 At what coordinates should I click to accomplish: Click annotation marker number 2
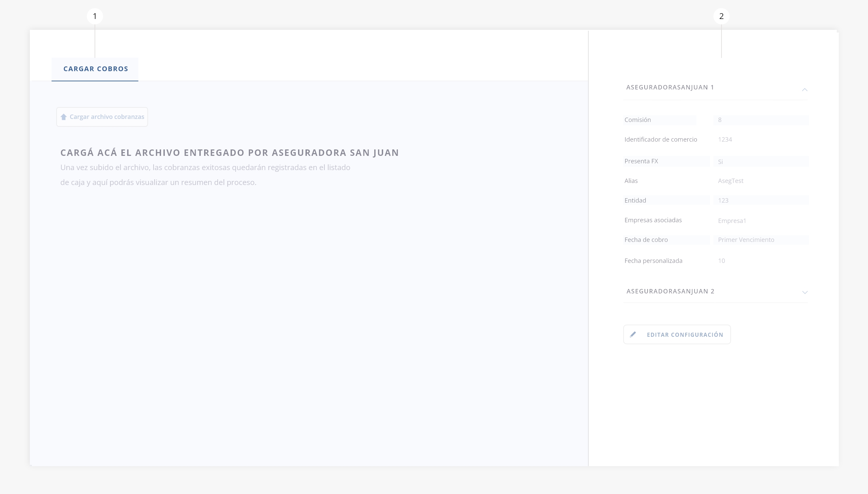[721, 16]
